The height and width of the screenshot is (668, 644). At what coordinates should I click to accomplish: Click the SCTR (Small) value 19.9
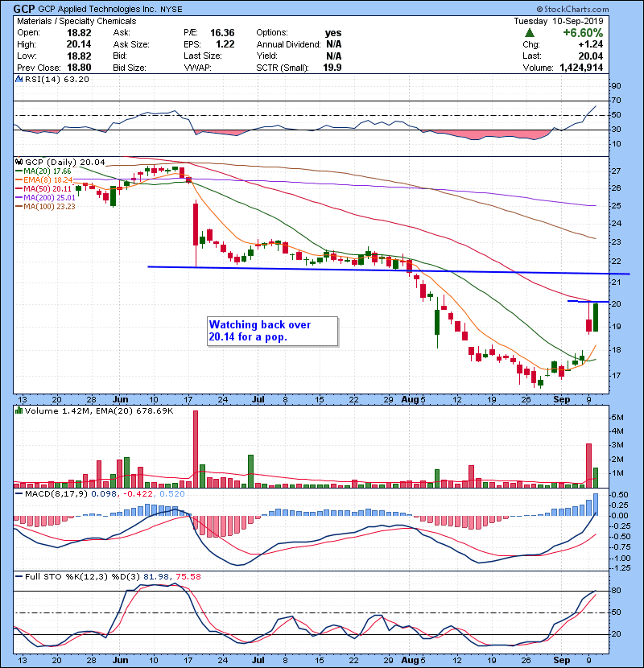click(x=332, y=68)
